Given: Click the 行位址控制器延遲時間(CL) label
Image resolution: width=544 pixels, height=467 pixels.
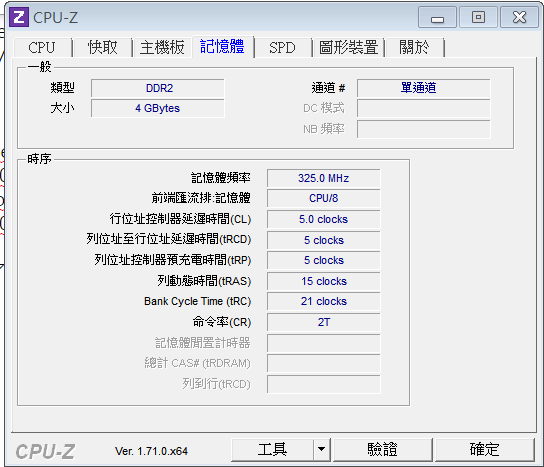Looking at the screenshot, I should [180, 219].
